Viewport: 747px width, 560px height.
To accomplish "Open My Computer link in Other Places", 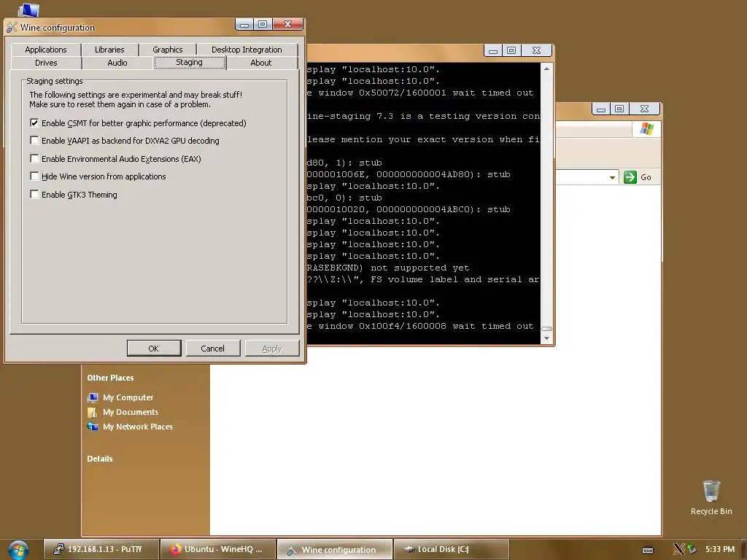I will pyautogui.click(x=128, y=397).
